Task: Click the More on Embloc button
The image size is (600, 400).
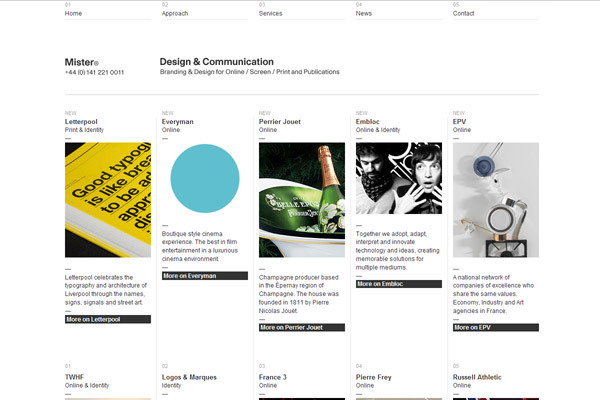Action: (399, 284)
